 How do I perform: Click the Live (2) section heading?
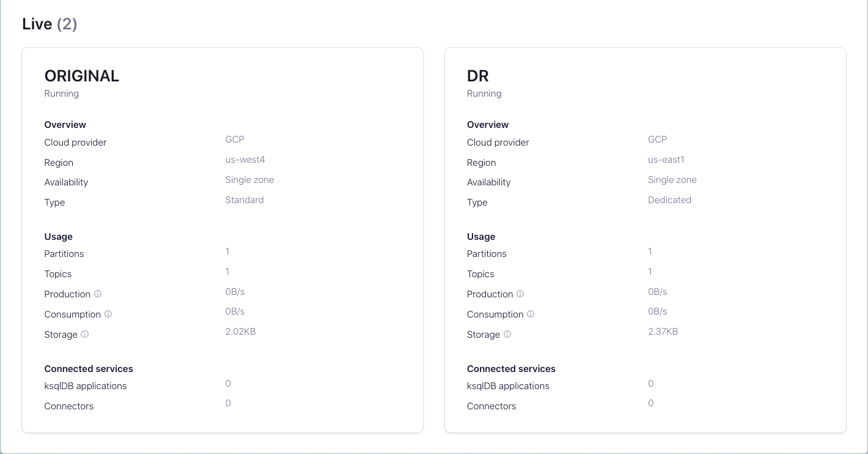tap(50, 24)
